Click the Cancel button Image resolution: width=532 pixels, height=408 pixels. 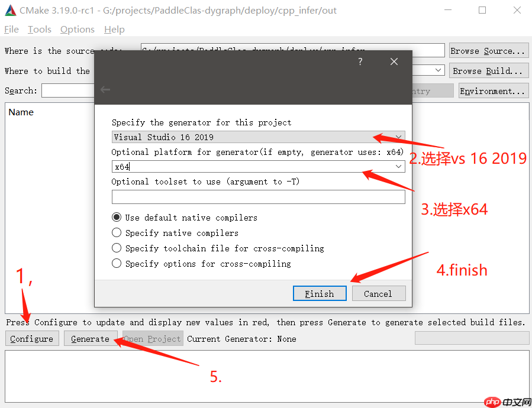[x=378, y=293]
